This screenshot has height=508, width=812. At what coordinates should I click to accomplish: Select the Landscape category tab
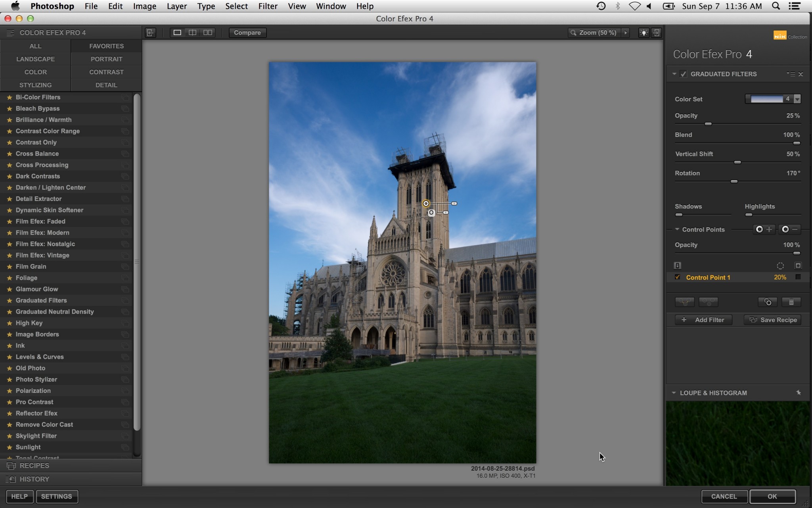coord(35,59)
